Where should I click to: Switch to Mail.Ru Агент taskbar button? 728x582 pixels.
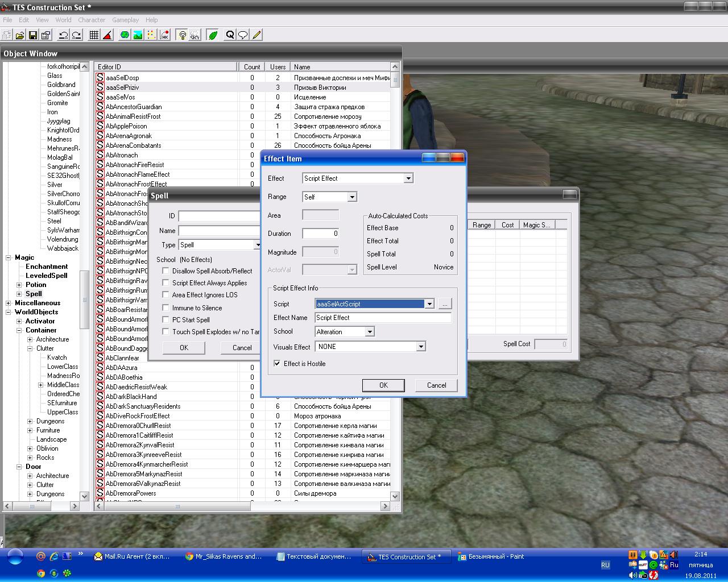[x=133, y=556]
